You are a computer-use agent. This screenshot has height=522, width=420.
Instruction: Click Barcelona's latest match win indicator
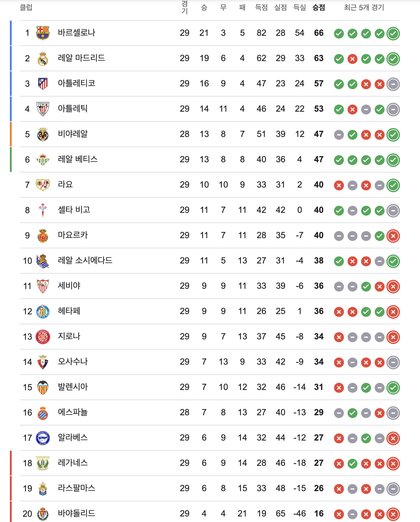coord(393,34)
